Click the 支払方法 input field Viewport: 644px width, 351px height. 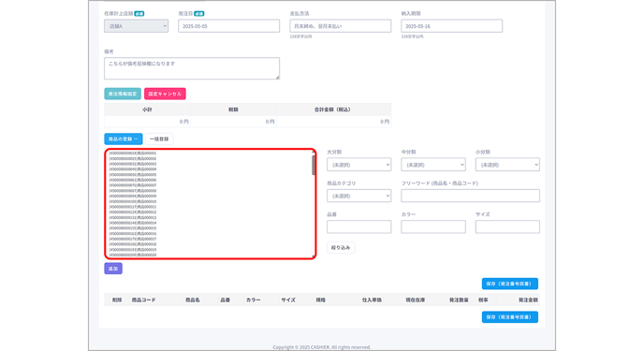340,26
